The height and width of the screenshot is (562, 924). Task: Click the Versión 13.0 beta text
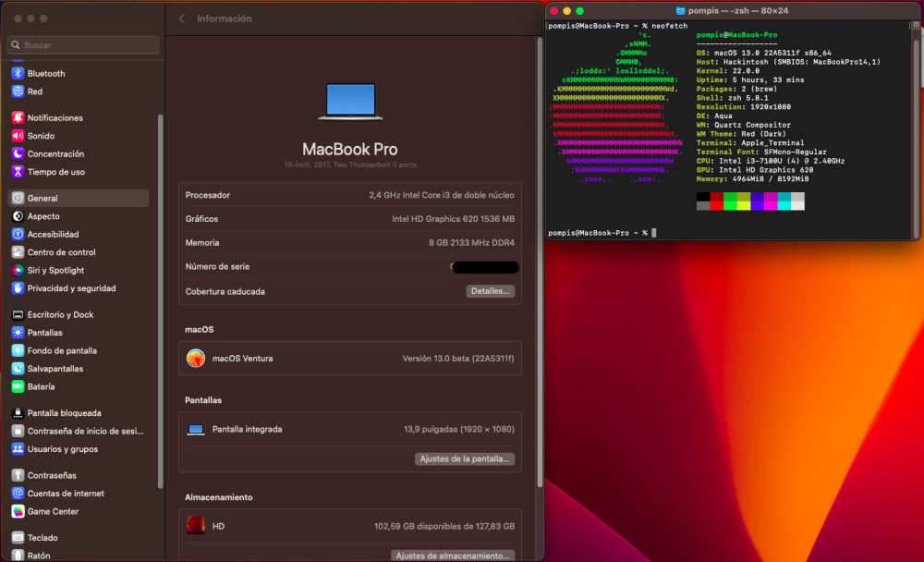pyautogui.click(x=458, y=358)
